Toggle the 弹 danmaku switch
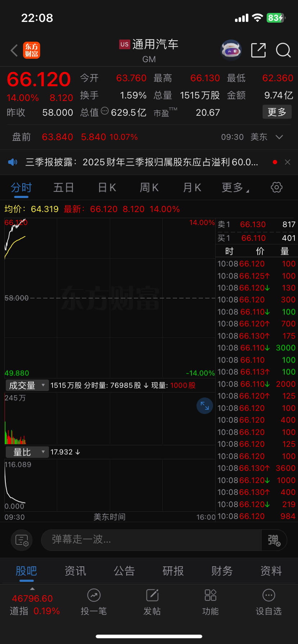 coord(274,540)
